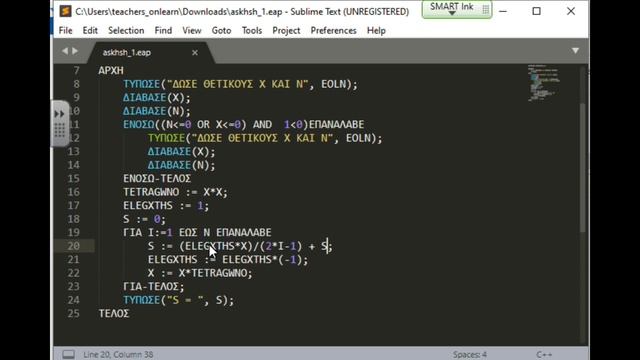Click line number 15 in the gutter
Viewport: 640px width, 360px height.
(x=73, y=178)
